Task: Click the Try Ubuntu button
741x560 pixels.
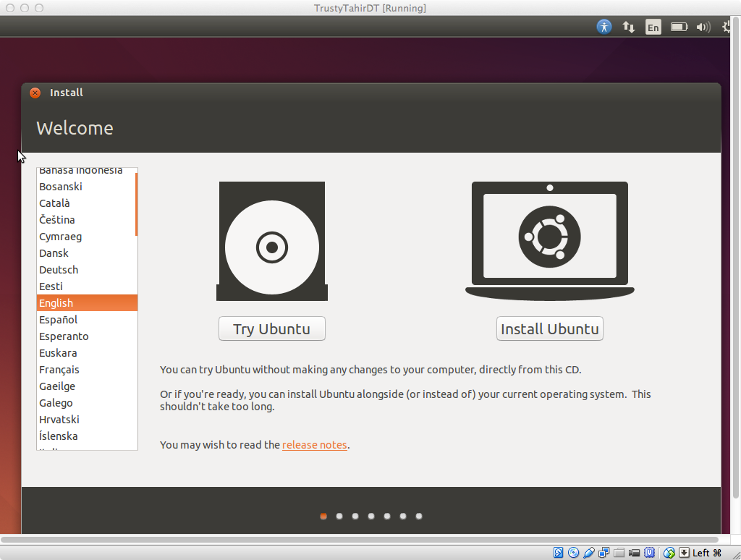Action: [x=272, y=328]
